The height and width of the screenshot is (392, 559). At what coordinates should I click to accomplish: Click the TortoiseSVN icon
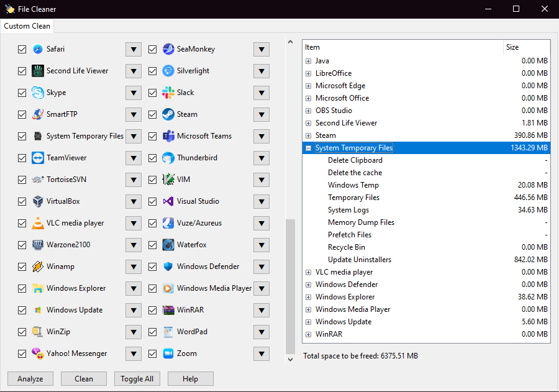pos(38,180)
